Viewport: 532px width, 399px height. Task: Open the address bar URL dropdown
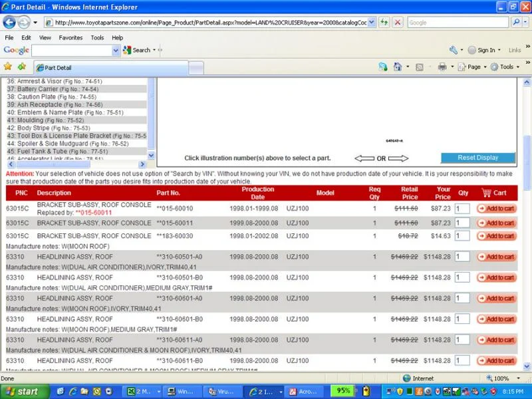[x=372, y=23]
